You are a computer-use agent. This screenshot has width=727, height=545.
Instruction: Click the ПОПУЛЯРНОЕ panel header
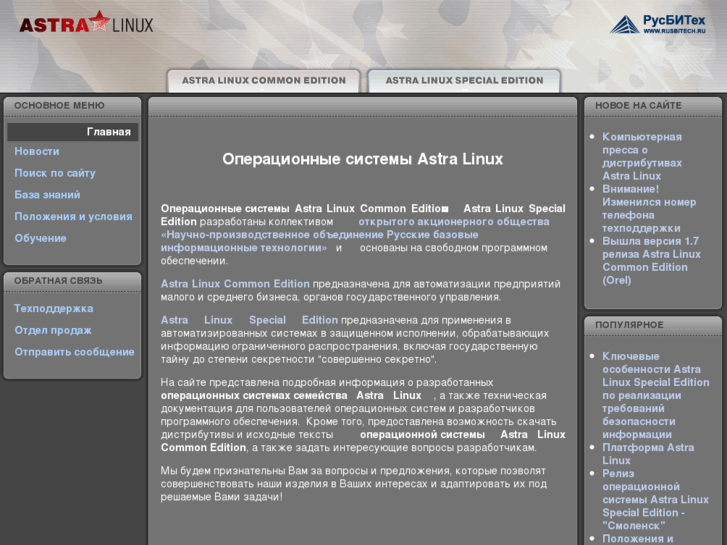pyautogui.click(x=629, y=325)
